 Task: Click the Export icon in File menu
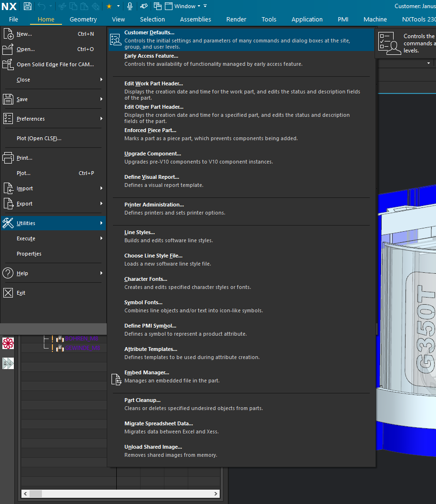point(8,204)
